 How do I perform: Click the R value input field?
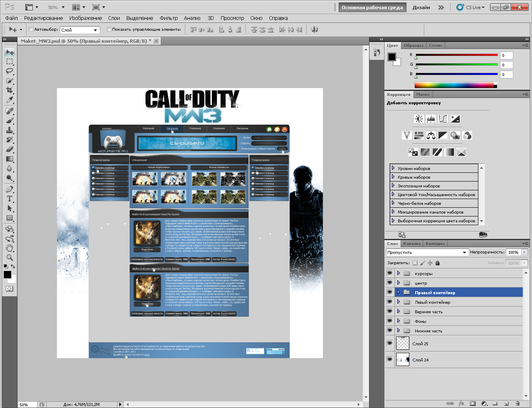tap(506, 55)
